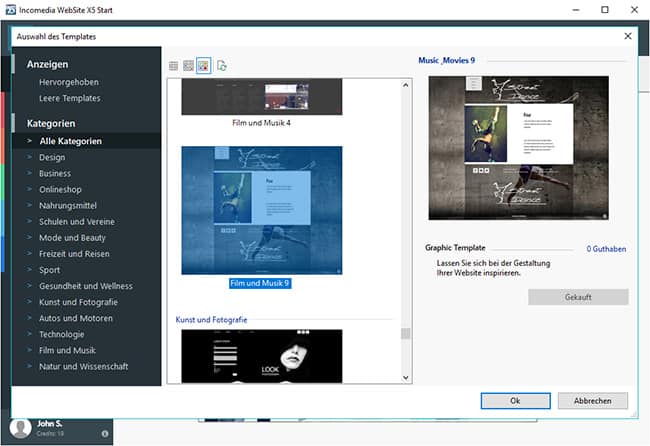Click the Music_Movies 9 title
The width and height of the screenshot is (650, 446).
[446, 61]
